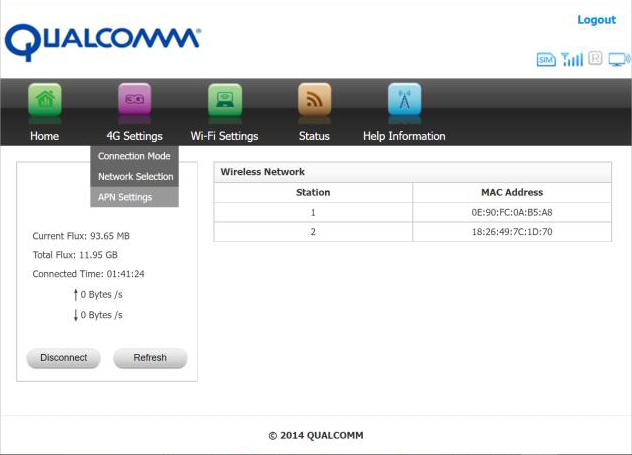This screenshot has width=632, height=455.
Task: Click station number 1 cell
Action: [x=313, y=212]
